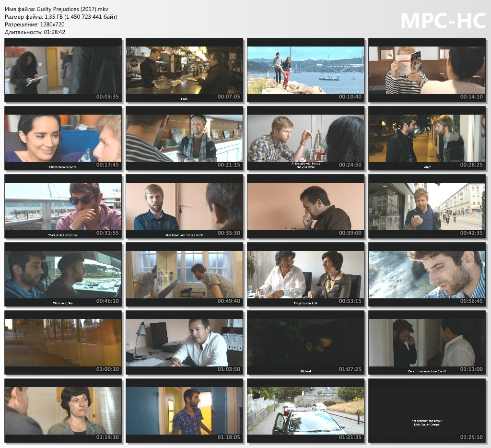Open the thumbnail timed 00:31:55
The width and height of the screenshot is (491, 448).
coord(63,206)
